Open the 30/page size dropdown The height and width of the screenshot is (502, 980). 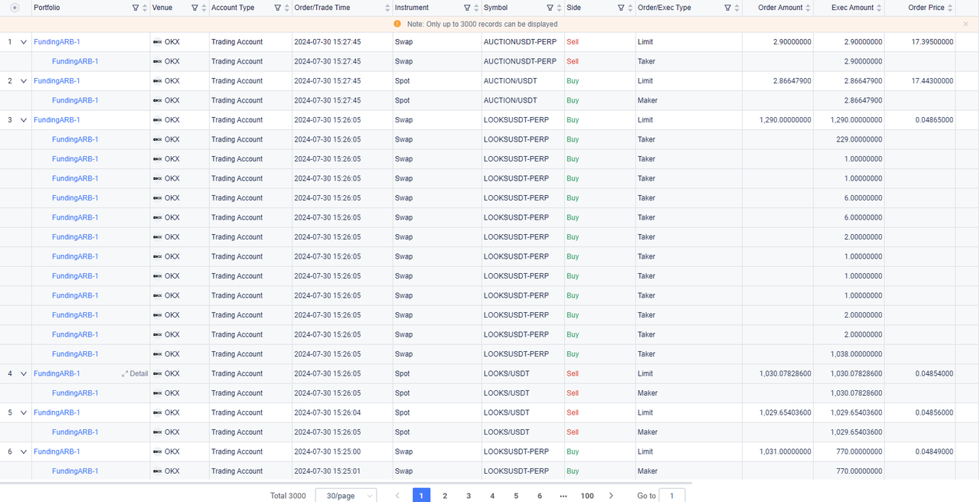(346, 496)
